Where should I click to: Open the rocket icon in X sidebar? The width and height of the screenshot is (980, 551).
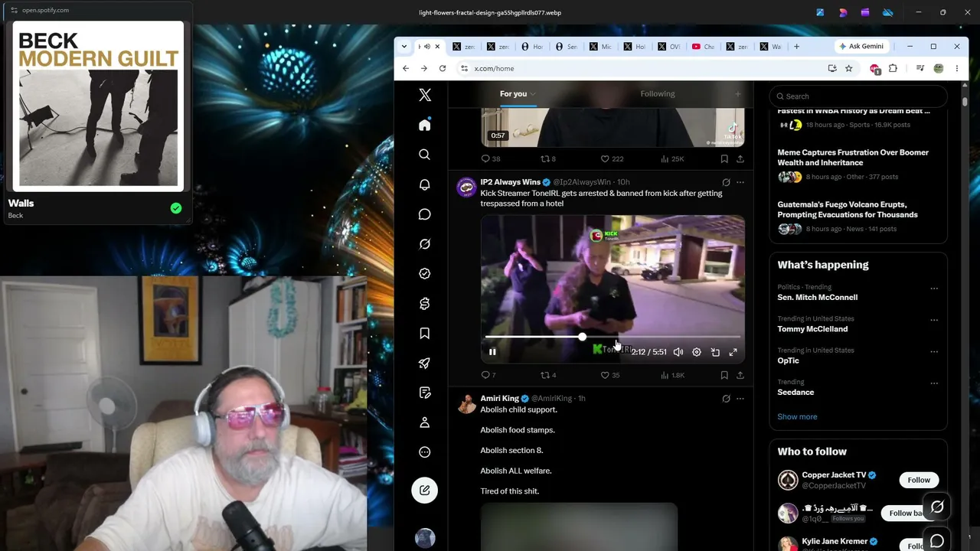pos(424,363)
